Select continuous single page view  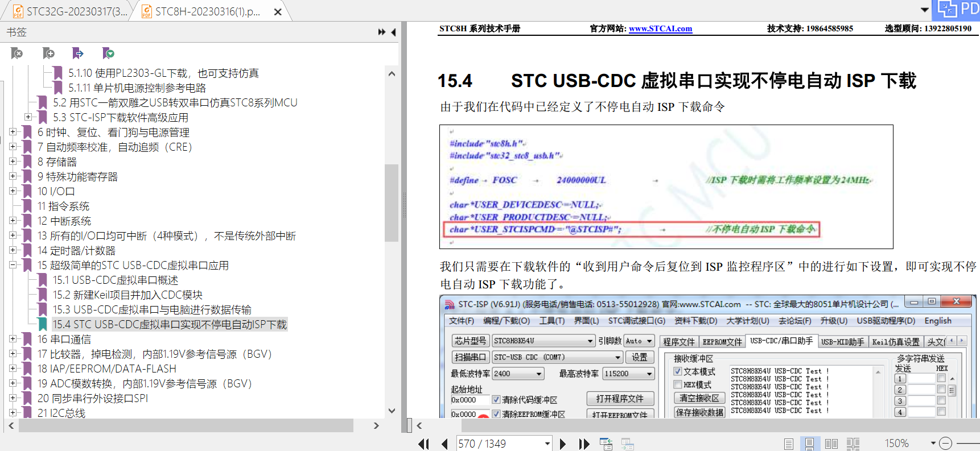[x=809, y=444]
